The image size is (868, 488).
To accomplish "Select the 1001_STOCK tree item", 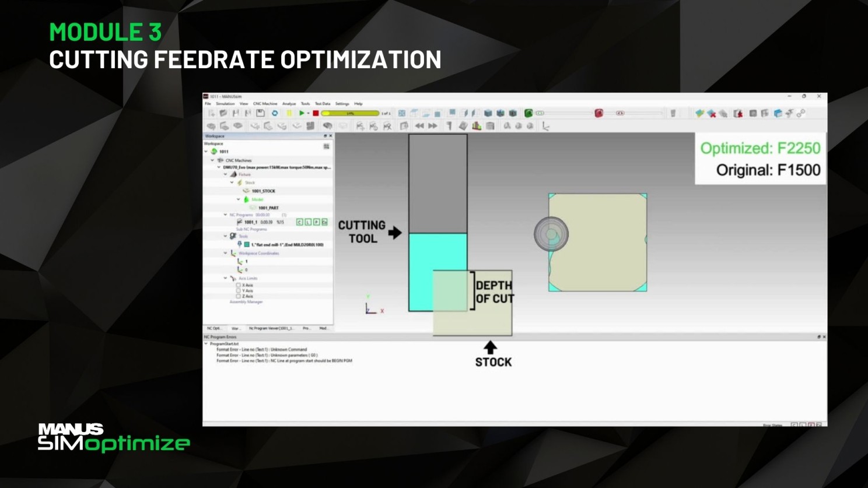I will point(263,191).
